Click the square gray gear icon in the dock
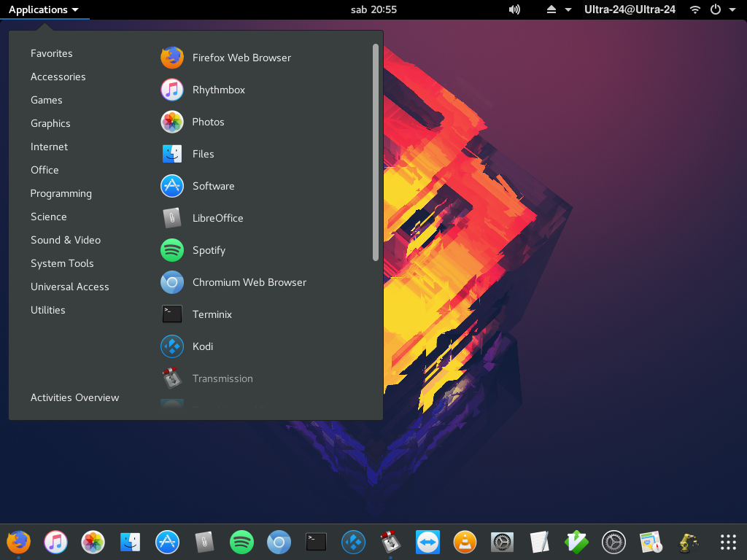 point(502,542)
